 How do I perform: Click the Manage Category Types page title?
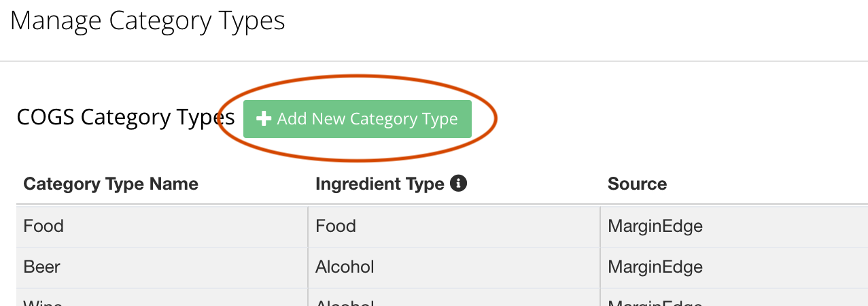(x=147, y=21)
